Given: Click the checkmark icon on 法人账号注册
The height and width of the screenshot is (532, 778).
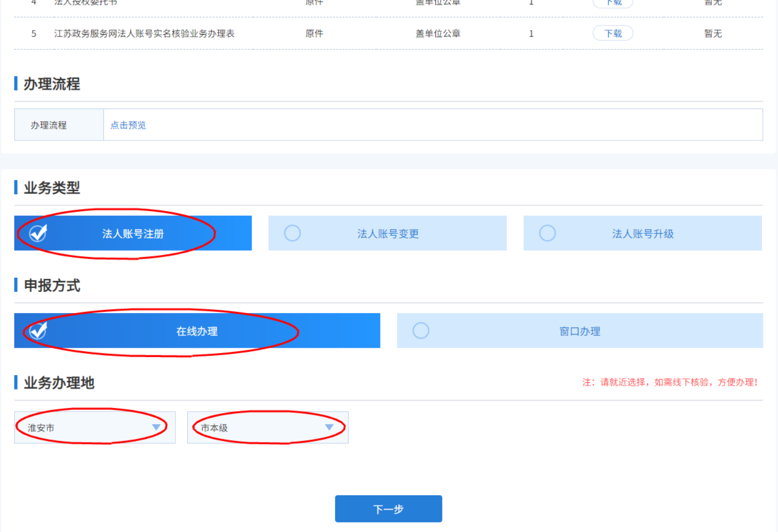Looking at the screenshot, I should (38, 233).
